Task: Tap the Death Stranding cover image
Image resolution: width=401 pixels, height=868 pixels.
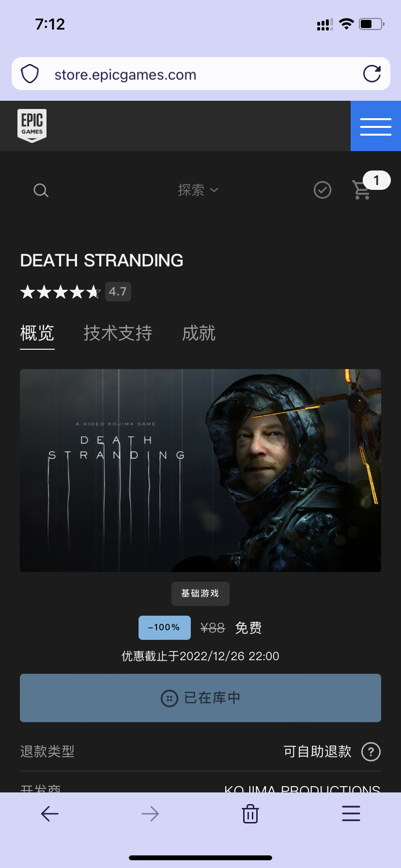Action: [x=200, y=471]
